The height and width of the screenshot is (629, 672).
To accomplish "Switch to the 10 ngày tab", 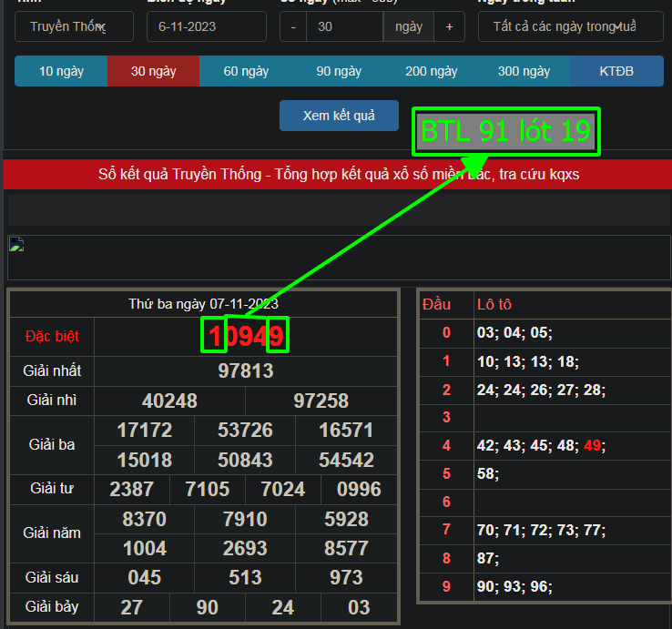I will (x=60, y=71).
